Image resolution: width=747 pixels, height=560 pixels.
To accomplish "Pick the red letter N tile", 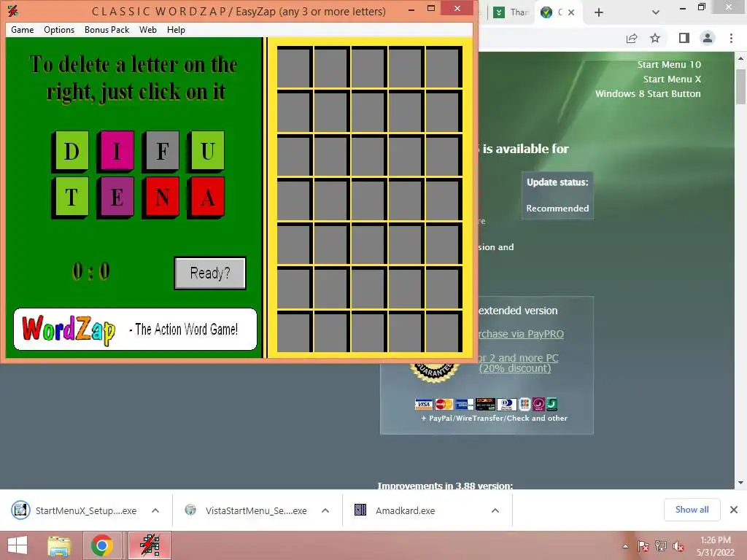I will (162, 197).
